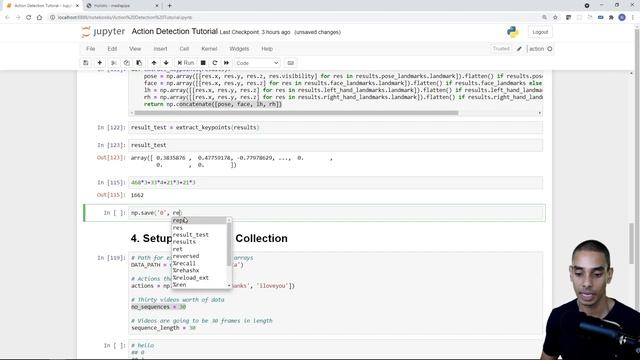Open a new browser tab

coord(169,6)
